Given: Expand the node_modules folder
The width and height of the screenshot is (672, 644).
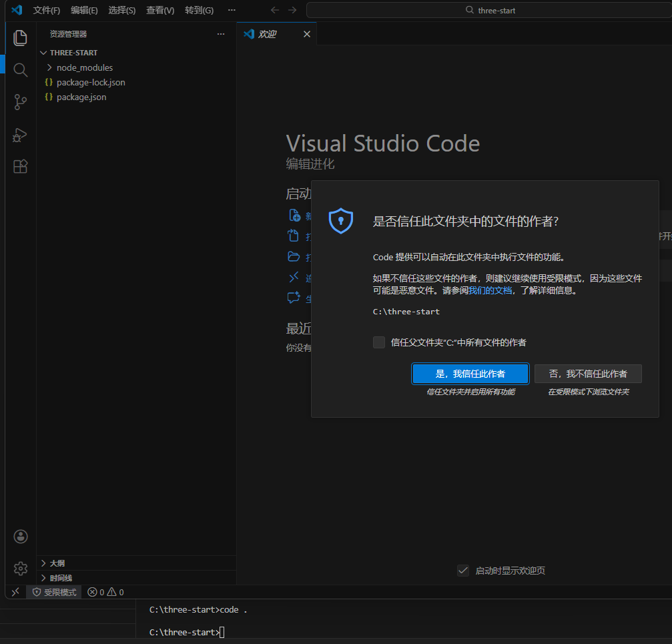Looking at the screenshot, I should pyautogui.click(x=136, y=67).
